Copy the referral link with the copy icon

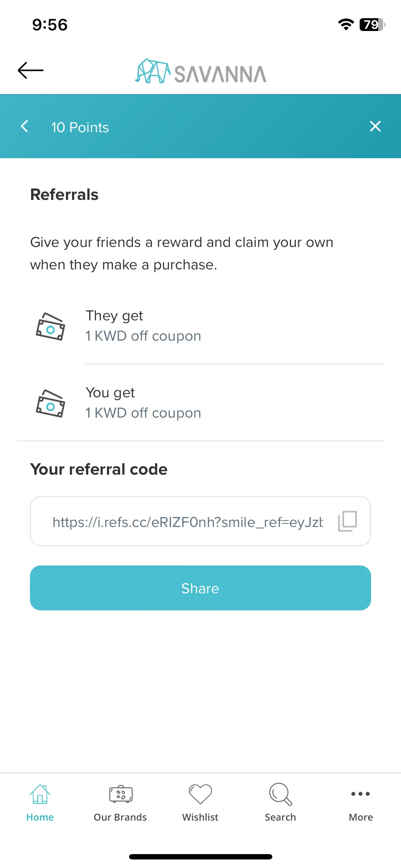tap(348, 521)
